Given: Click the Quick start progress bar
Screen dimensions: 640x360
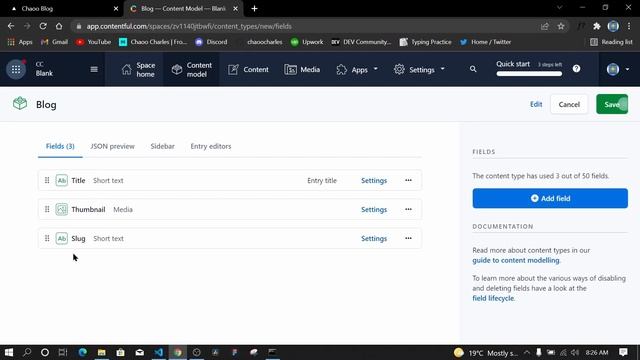Looking at the screenshot, I should [x=529, y=74].
